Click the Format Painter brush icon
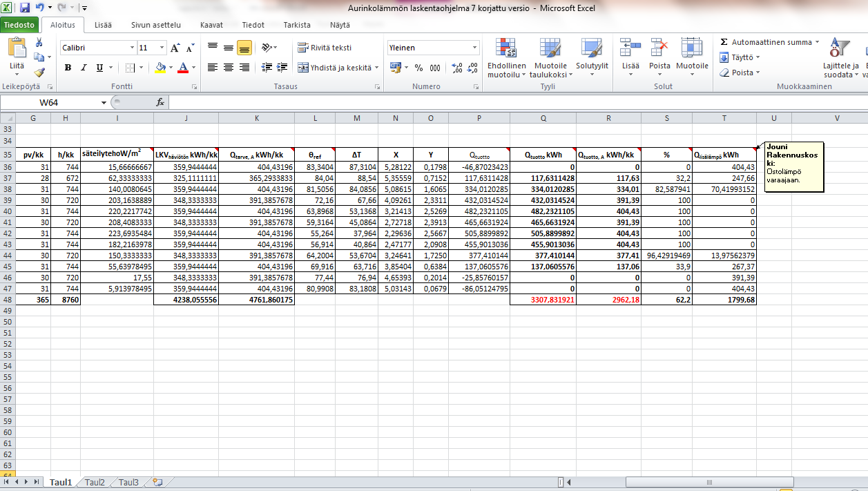This screenshot has height=491, width=868. [39, 72]
